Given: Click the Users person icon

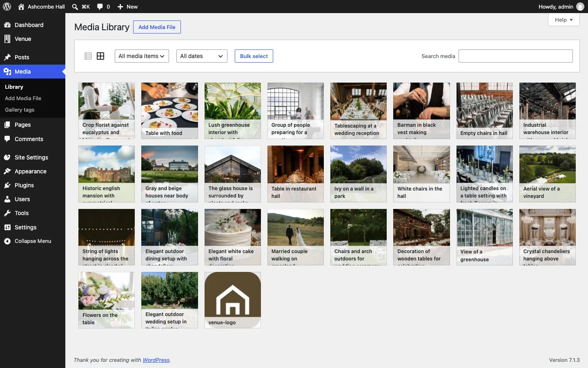Looking at the screenshot, I should (x=7, y=199).
